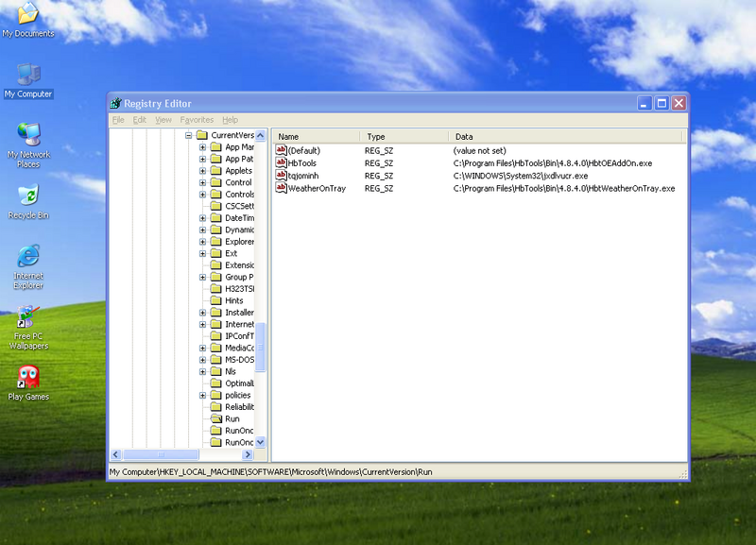
Task: Open the Help menu
Action: click(230, 120)
